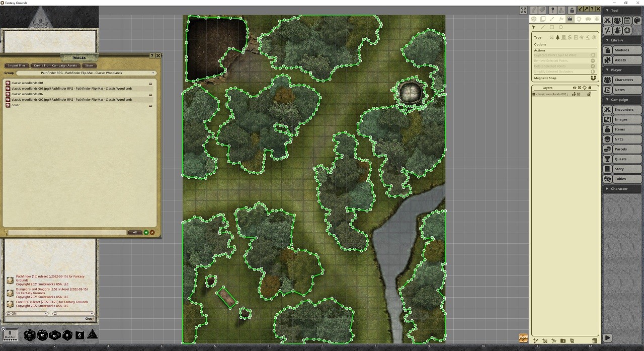Choose the line drawing tool
Screen dimensions: 644x351
tap(543, 27)
